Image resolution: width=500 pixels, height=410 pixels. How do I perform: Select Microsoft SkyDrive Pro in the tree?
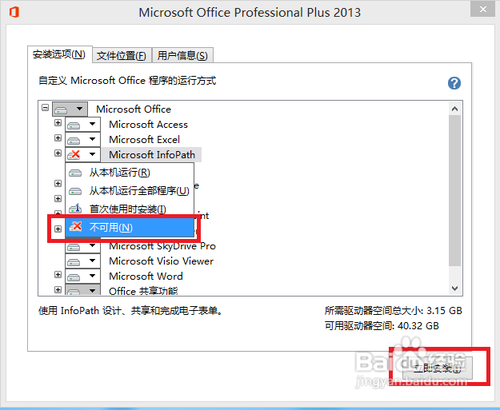click(162, 247)
